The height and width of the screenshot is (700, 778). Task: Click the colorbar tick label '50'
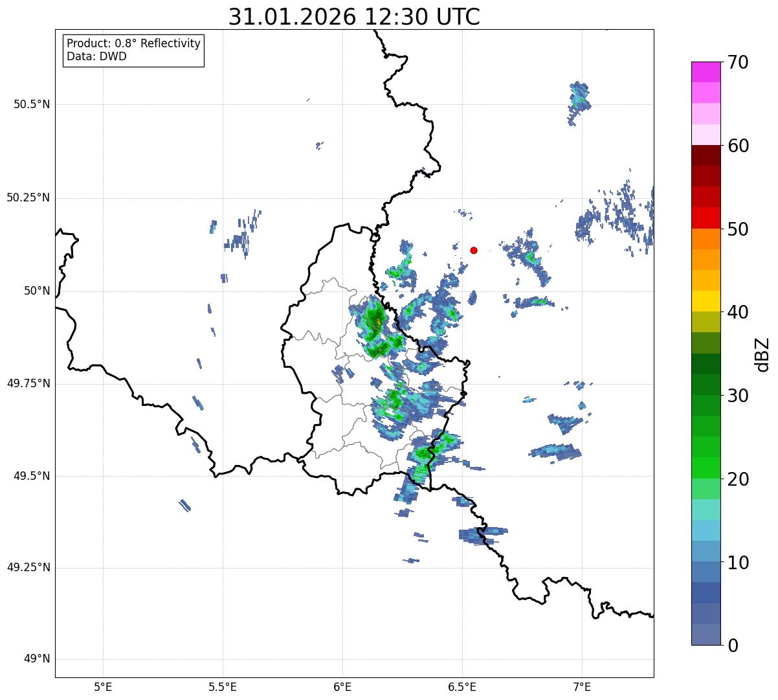click(x=738, y=229)
